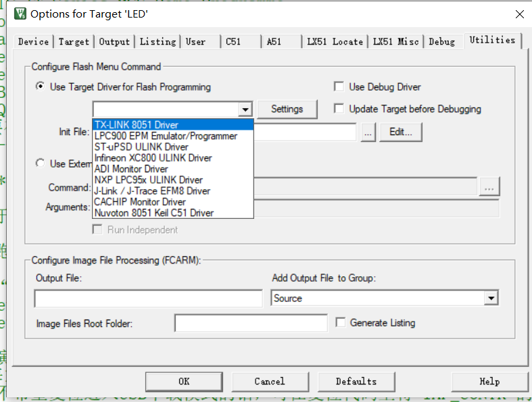Open Help for this dialog

click(x=489, y=382)
